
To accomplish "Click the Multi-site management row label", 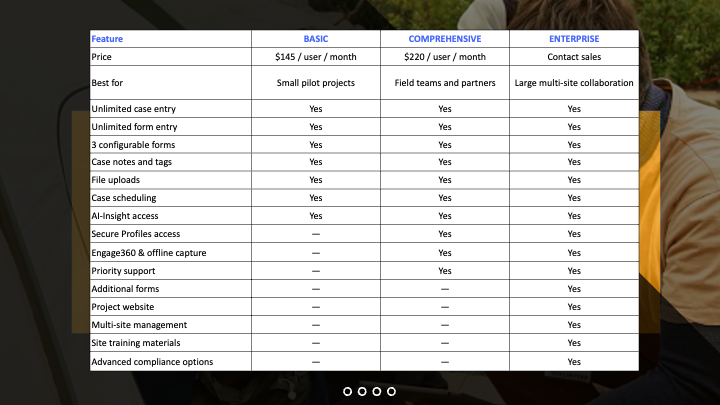I will tap(139, 325).
